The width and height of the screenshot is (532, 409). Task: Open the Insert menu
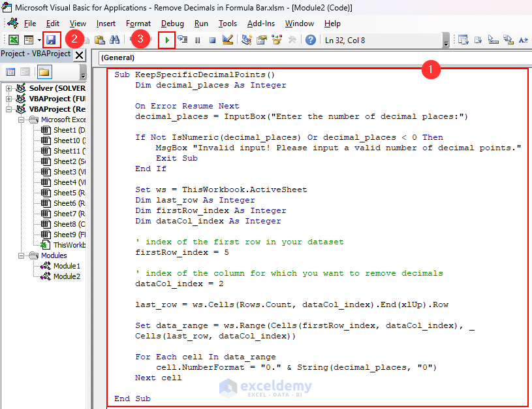106,24
